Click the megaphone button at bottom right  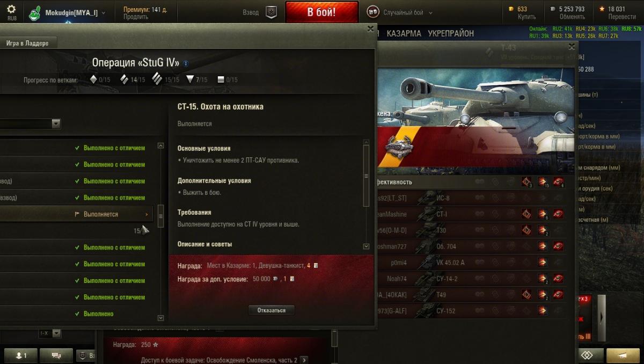623,355
